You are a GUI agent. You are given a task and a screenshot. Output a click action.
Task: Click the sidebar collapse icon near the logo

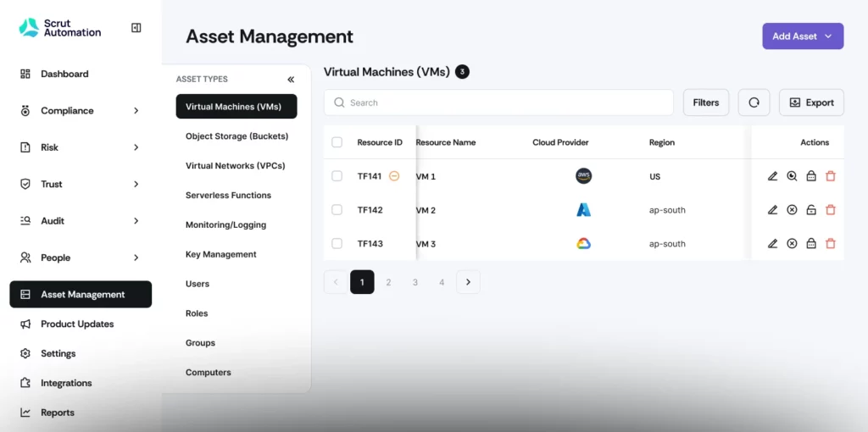(136, 28)
